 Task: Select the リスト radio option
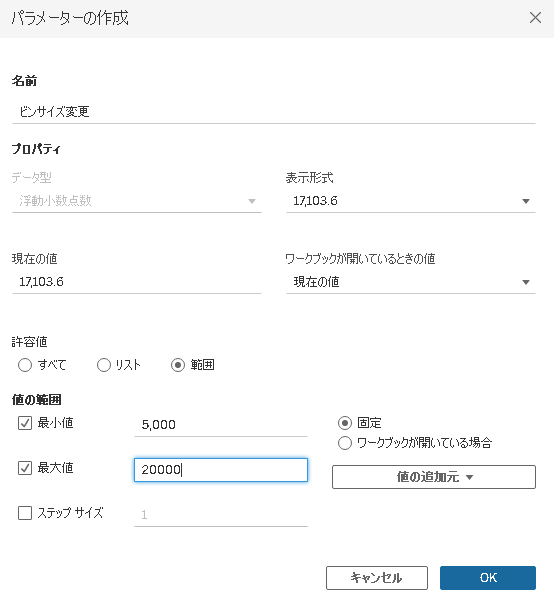click(104, 365)
